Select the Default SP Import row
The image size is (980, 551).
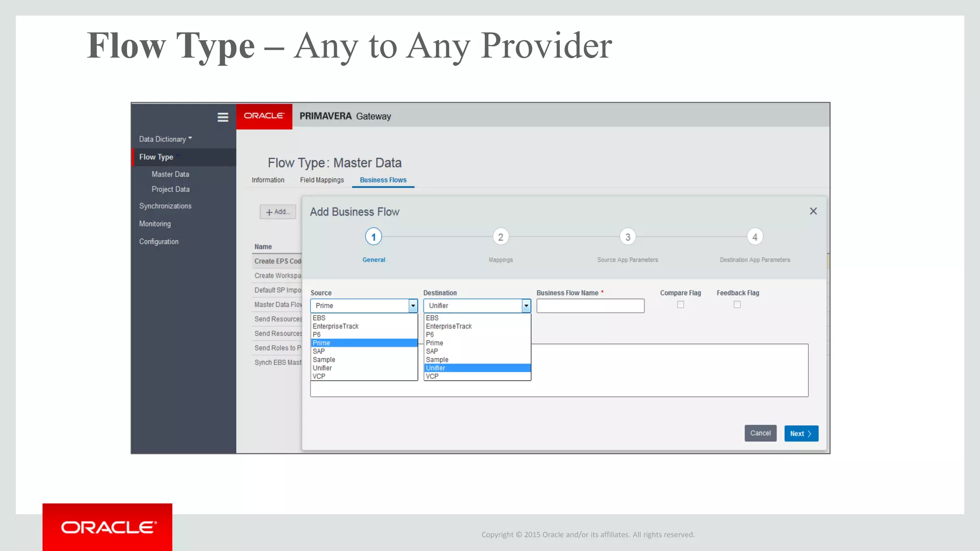pos(277,290)
